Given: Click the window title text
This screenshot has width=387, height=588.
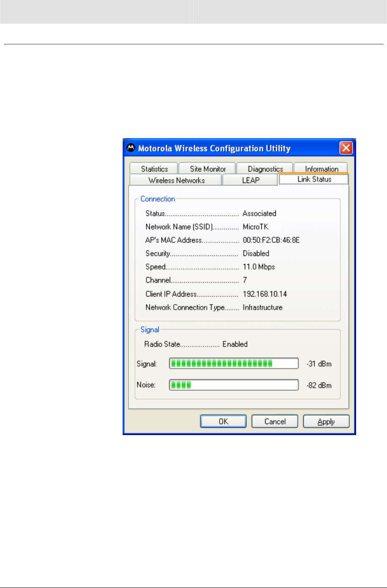Looking at the screenshot, I should 214,149.
